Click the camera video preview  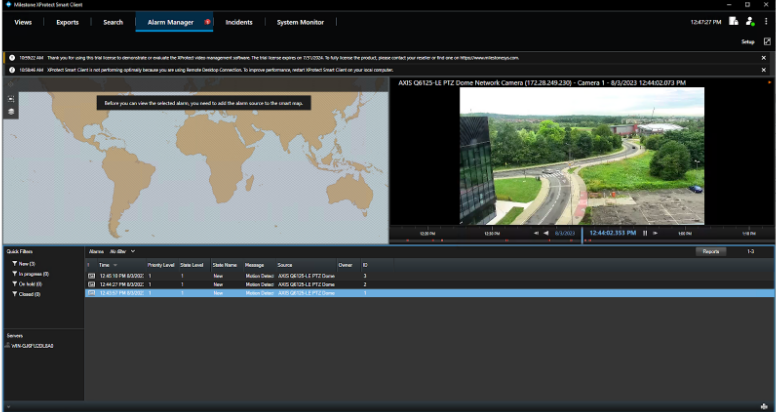coord(582,156)
